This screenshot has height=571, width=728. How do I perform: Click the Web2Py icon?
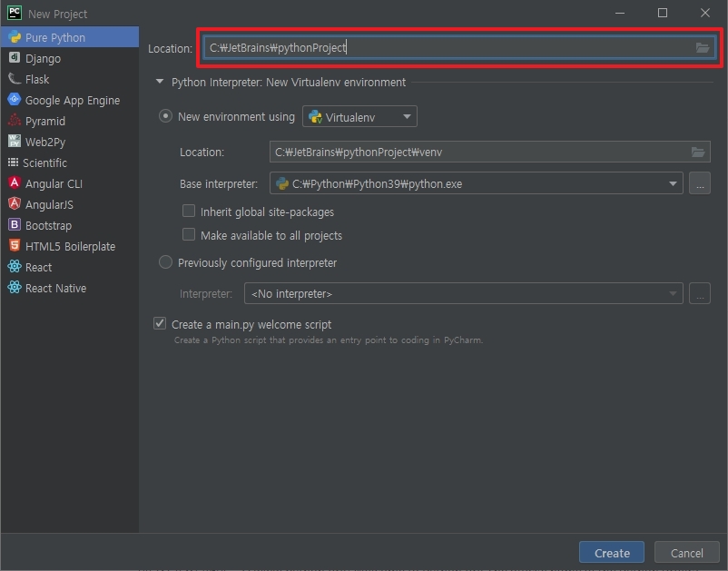tap(15, 141)
